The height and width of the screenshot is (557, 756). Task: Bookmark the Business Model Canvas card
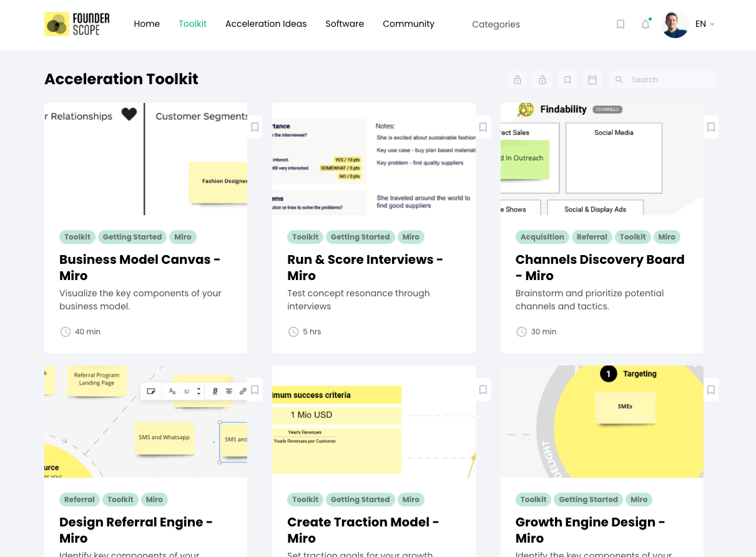click(255, 127)
